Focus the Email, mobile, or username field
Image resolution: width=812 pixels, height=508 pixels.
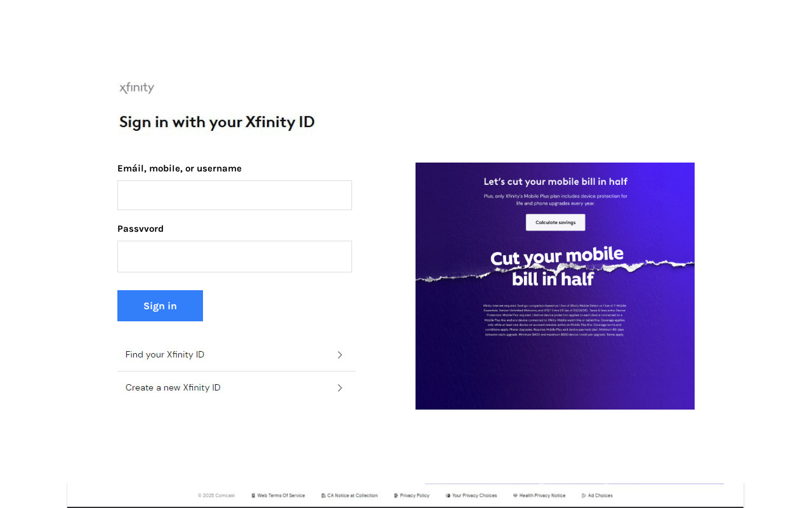click(x=235, y=195)
